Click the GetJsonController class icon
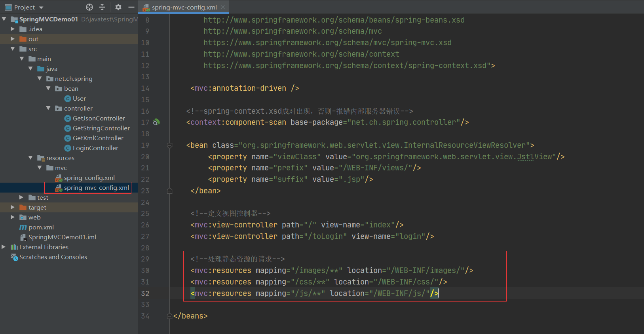Image resolution: width=644 pixels, height=334 pixels. click(x=68, y=118)
